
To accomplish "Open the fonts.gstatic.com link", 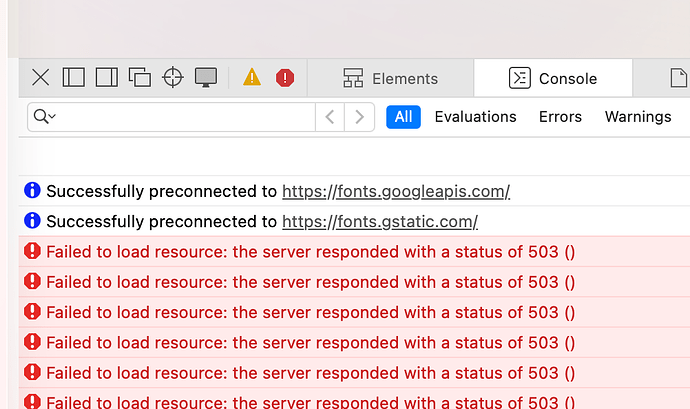I will (380, 221).
